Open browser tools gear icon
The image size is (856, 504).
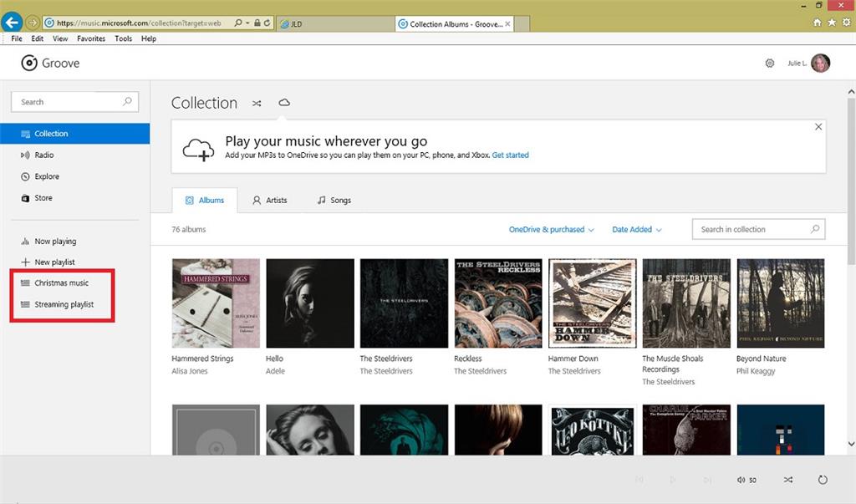[x=846, y=23]
